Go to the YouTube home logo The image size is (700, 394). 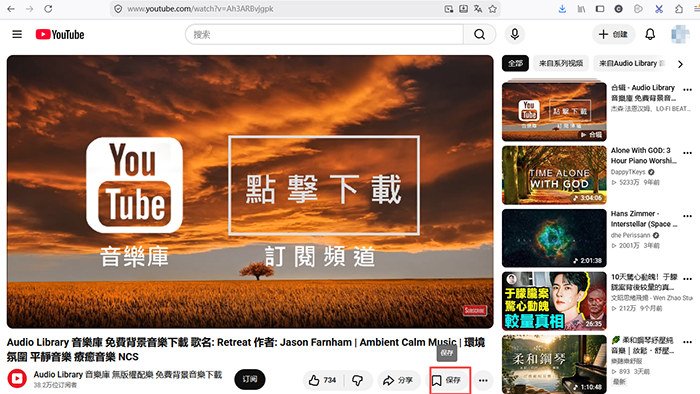pyautogui.click(x=60, y=34)
